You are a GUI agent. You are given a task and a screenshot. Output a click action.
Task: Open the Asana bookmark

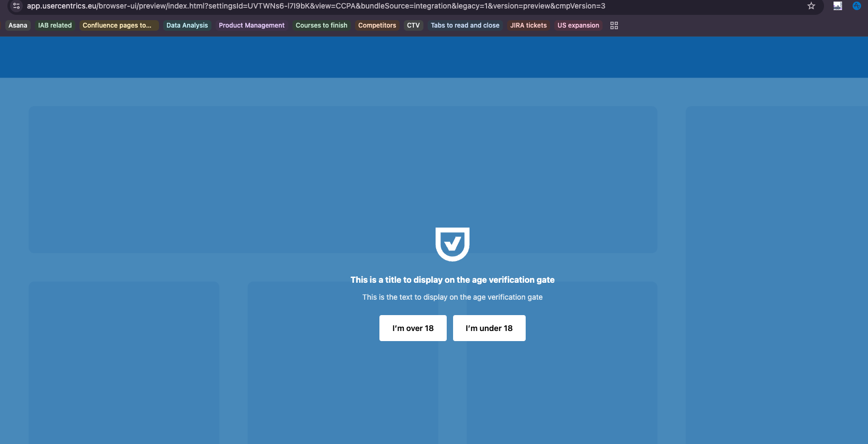18,25
